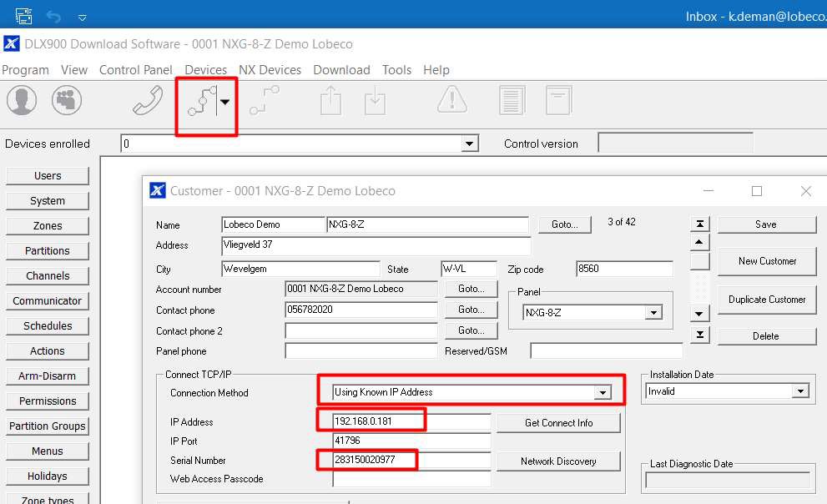Screen dimensions: 827x504
Task: Click the Users sidebar button
Action: pos(48,175)
